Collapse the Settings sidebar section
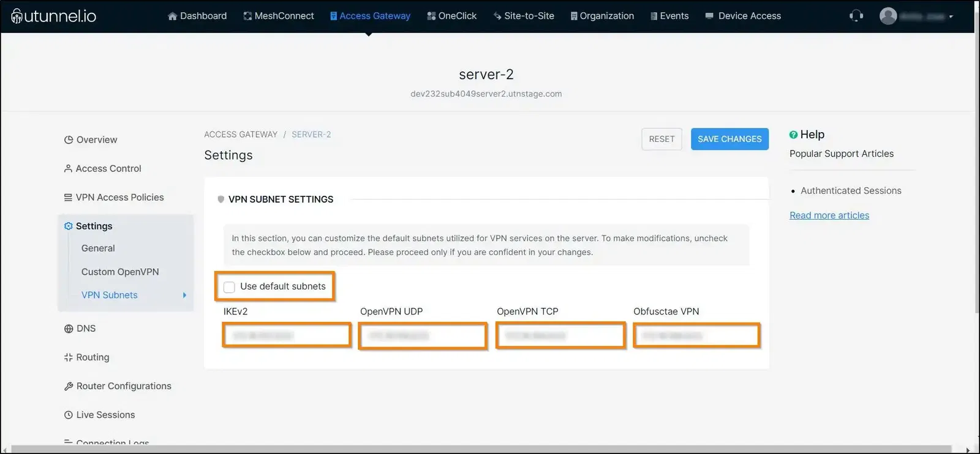This screenshot has height=454, width=980. click(88, 226)
